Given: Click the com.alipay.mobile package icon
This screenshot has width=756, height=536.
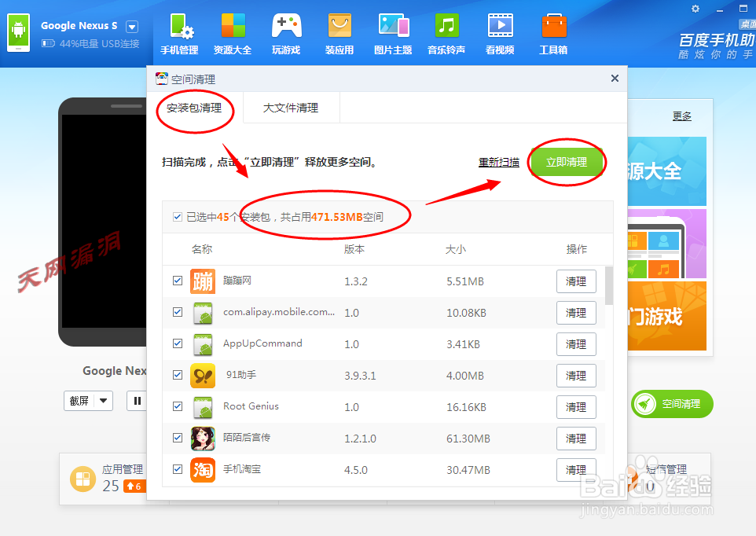Looking at the screenshot, I should point(203,313).
